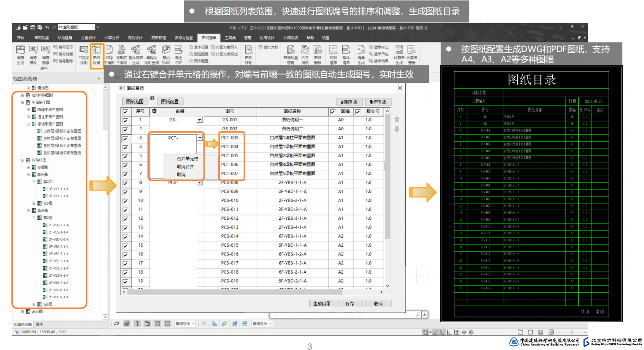The image size is (644, 350).
Task: Click the 导出DWG ribbon icon
Action: point(166,54)
